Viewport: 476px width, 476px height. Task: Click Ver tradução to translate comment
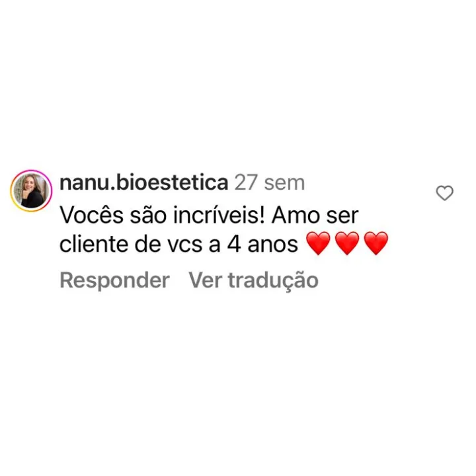[253, 280]
